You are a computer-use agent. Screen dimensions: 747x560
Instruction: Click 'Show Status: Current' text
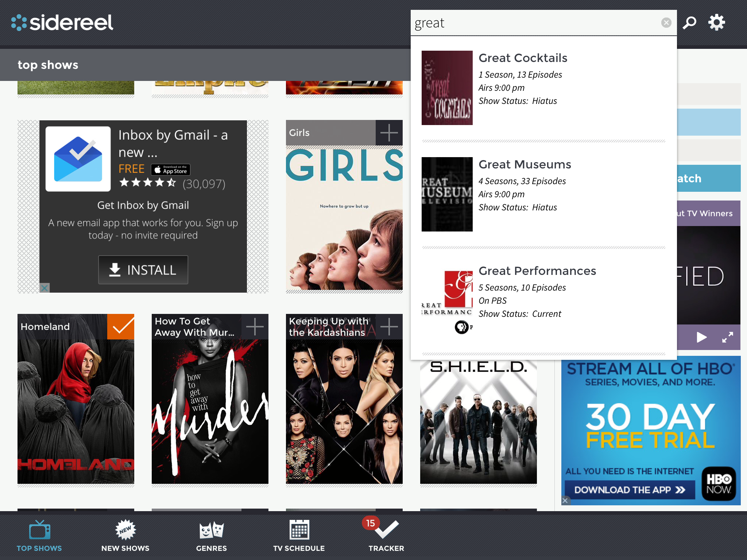(520, 314)
